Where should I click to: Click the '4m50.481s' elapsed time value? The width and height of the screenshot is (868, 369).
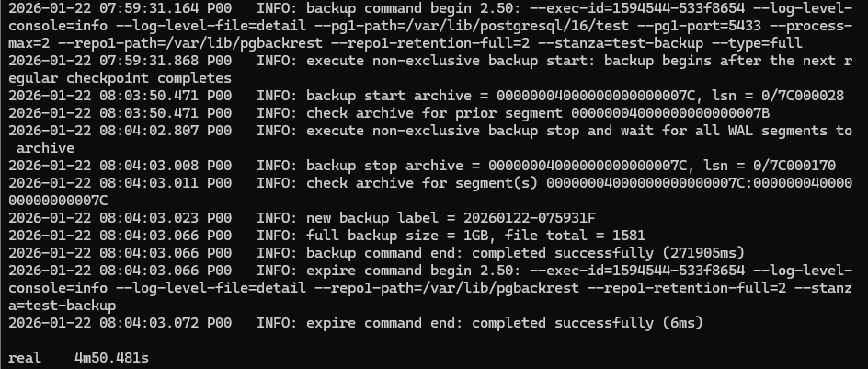point(114,357)
